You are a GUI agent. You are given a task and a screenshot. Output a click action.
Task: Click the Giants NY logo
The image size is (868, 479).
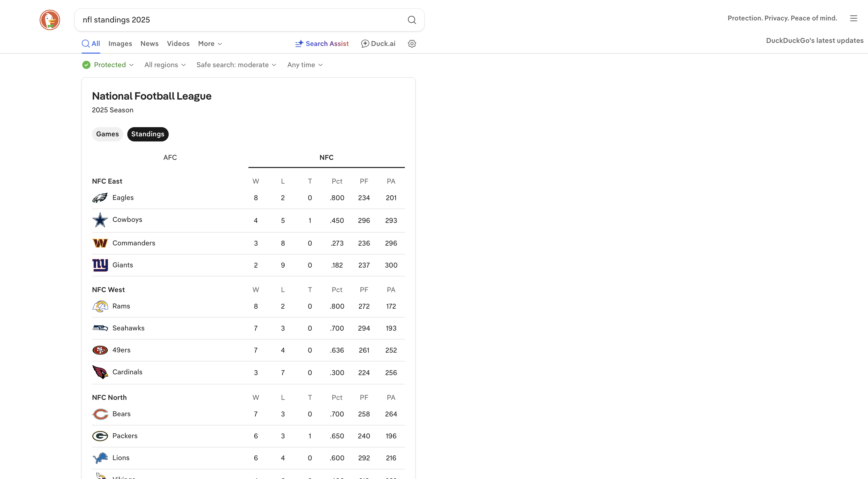(x=100, y=265)
